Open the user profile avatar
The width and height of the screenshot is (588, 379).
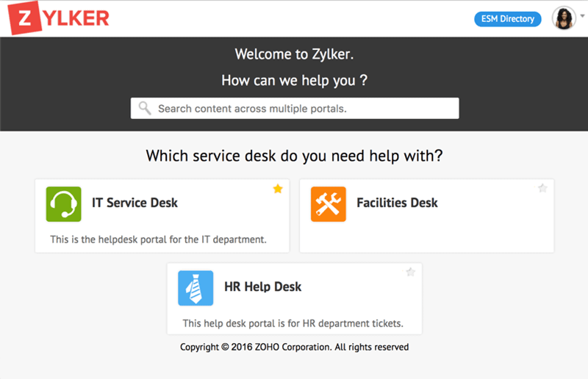(x=564, y=18)
